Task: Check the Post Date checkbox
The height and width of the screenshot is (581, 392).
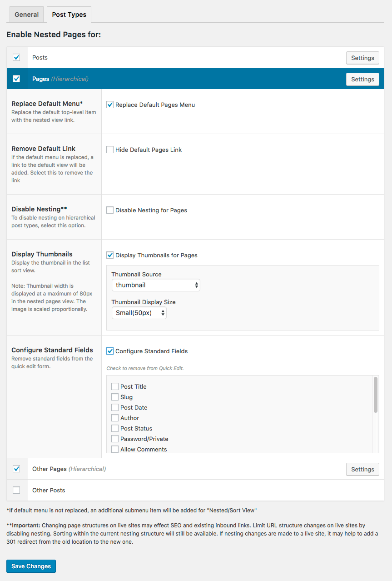Action: coord(115,407)
